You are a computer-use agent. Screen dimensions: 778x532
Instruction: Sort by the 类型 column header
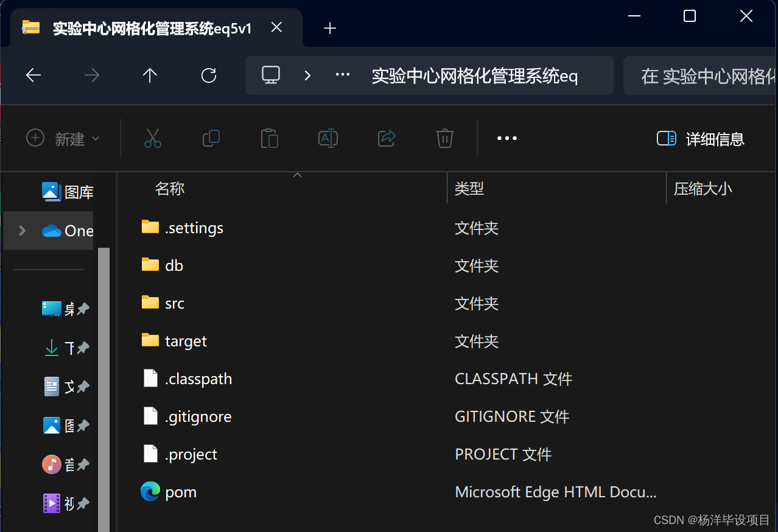point(469,189)
